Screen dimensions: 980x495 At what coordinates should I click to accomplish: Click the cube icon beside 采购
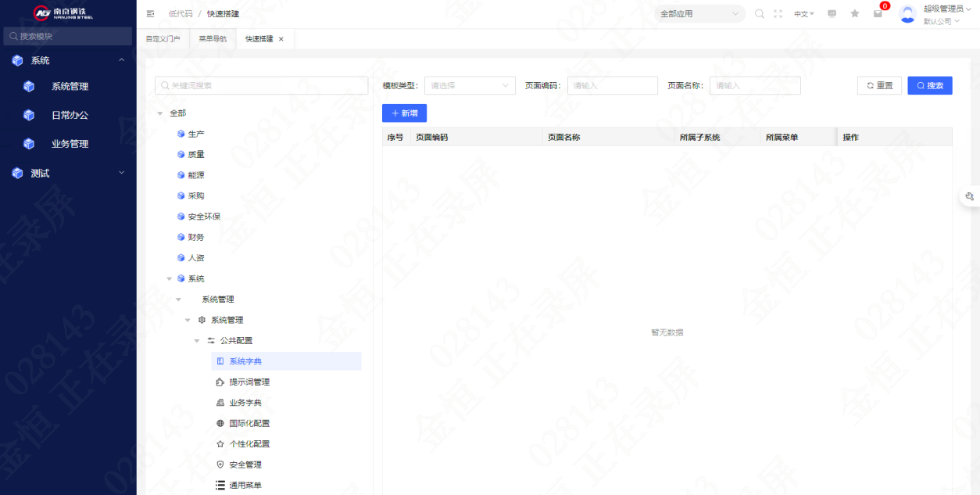pos(181,195)
